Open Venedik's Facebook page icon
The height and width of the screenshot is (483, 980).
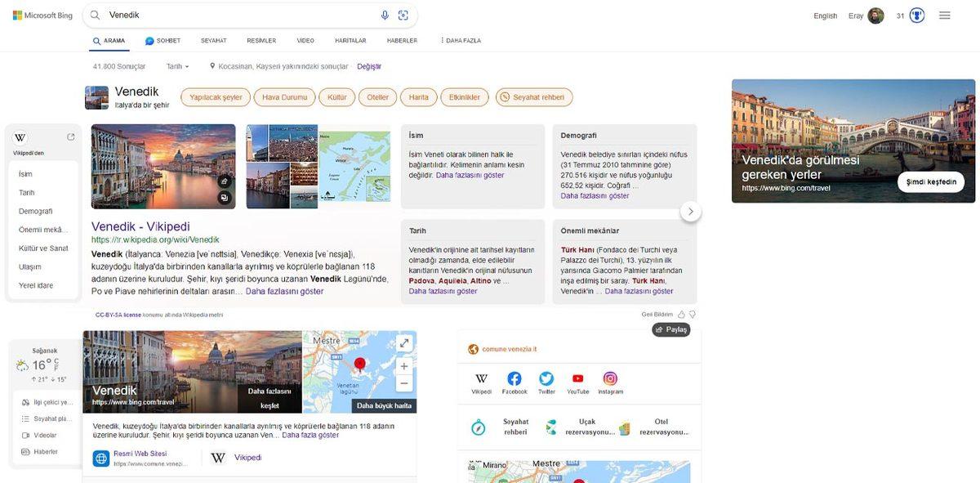pyautogui.click(x=514, y=378)
